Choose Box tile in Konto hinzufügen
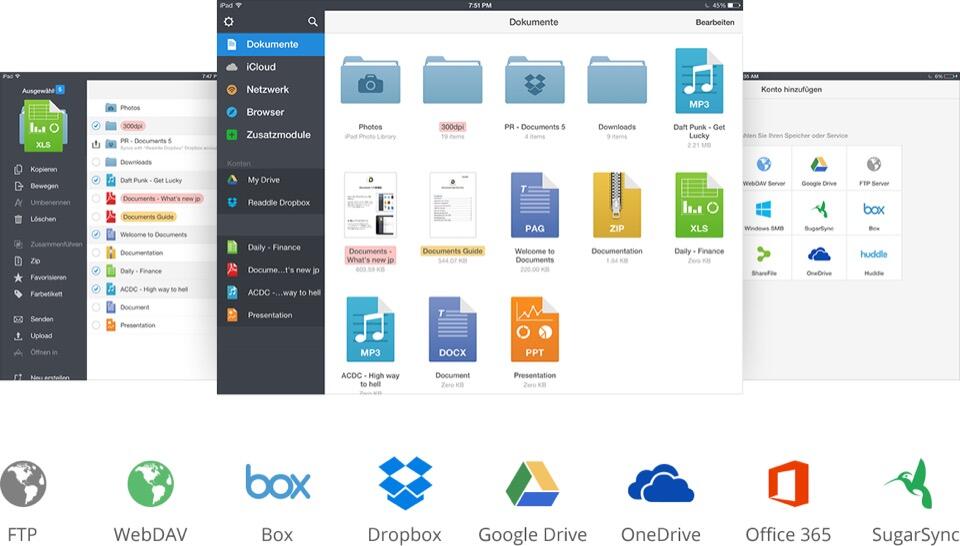 point(874,214)
